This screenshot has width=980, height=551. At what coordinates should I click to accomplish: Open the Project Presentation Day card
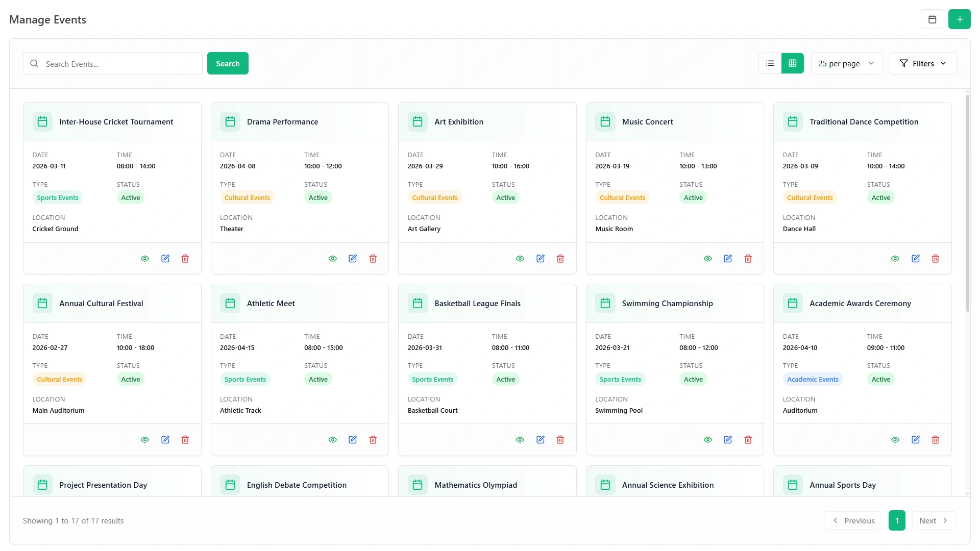point(112,481)
